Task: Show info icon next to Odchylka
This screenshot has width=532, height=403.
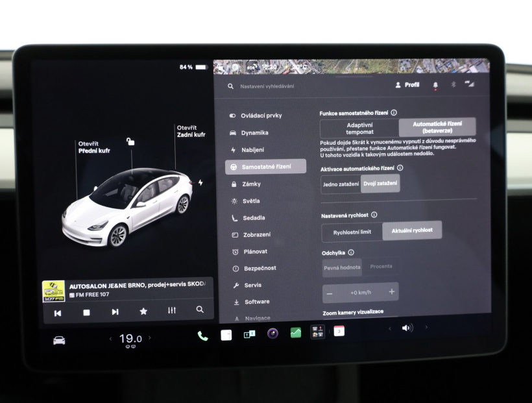Action: 351,252
